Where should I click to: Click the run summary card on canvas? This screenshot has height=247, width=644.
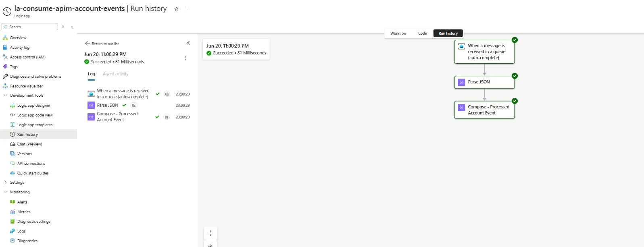[236, 49]
